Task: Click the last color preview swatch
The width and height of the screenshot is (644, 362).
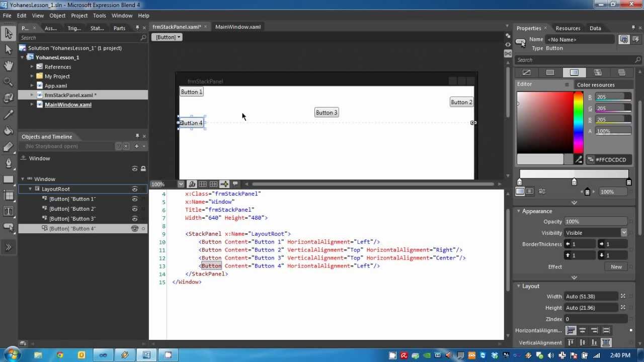Action: pos(569,160)
